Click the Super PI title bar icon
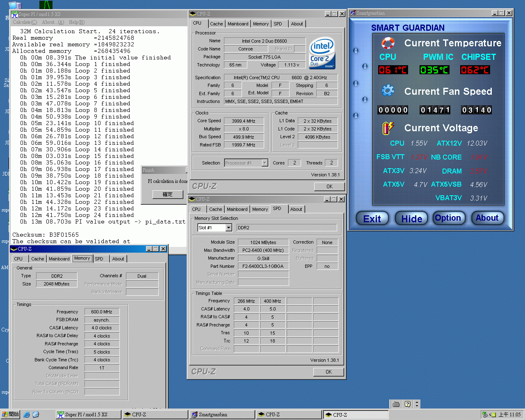Image resolution: width=525 pixels, height=420 pixels. point(14,14)
